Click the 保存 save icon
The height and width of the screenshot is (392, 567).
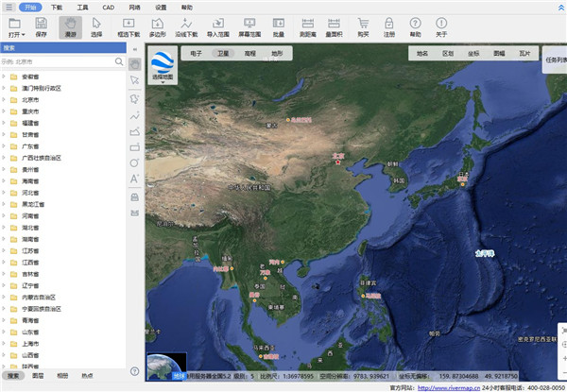tap(41, 26)
